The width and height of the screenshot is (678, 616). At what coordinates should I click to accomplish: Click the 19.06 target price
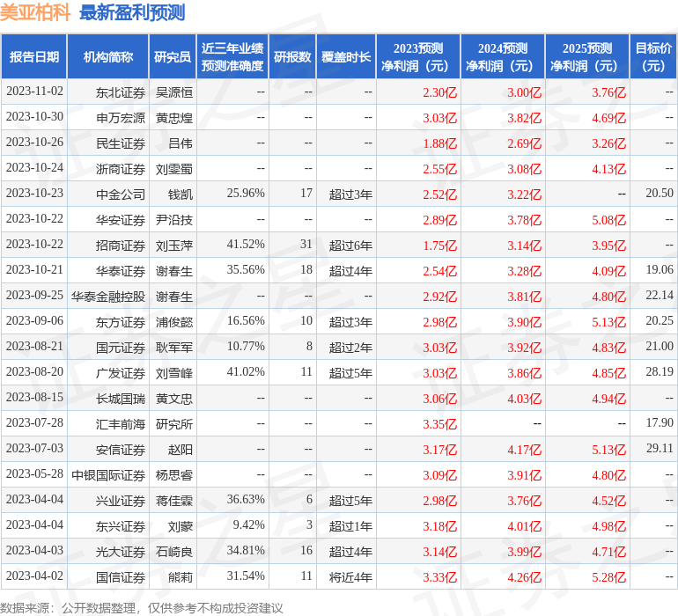[660, 270]
